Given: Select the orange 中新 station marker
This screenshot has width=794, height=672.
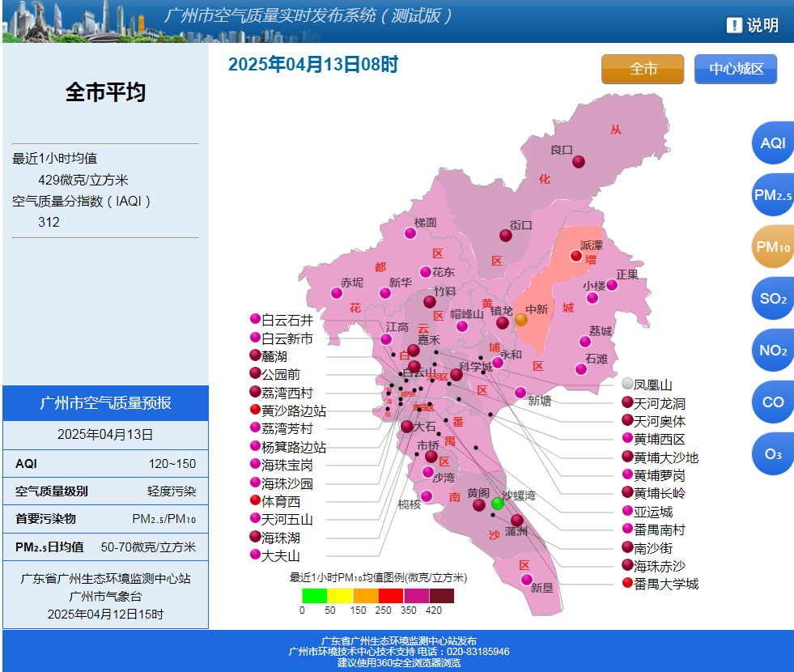Looking at the screenshot, I should click(521, 320).
